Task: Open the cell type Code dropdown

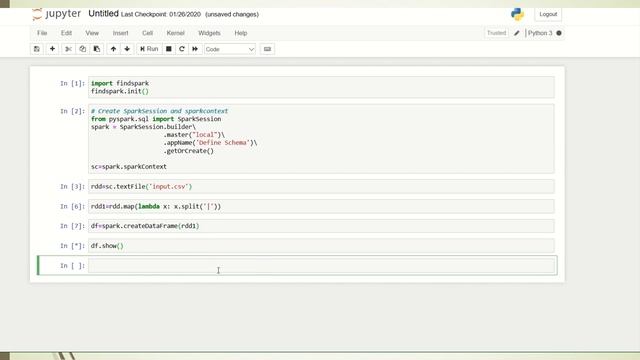Action: (x=230, y=49)
